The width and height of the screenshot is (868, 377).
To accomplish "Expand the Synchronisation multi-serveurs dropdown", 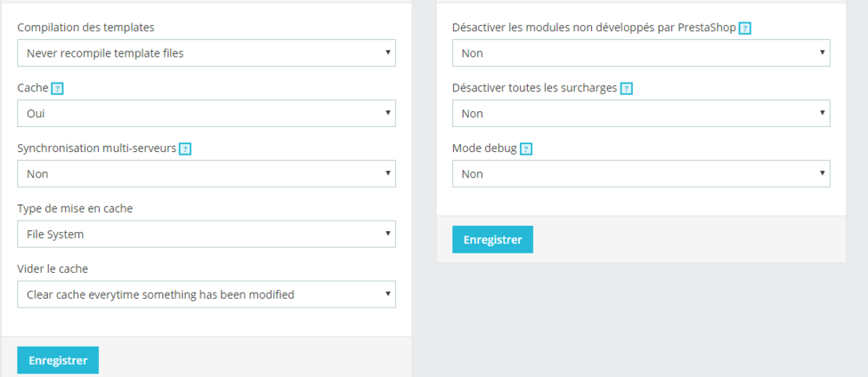I will coord(207,174).
